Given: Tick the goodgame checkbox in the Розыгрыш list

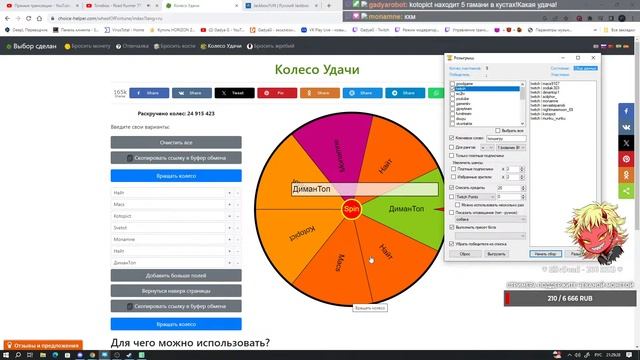Looking at the screenshot, I should click(452, 84).
